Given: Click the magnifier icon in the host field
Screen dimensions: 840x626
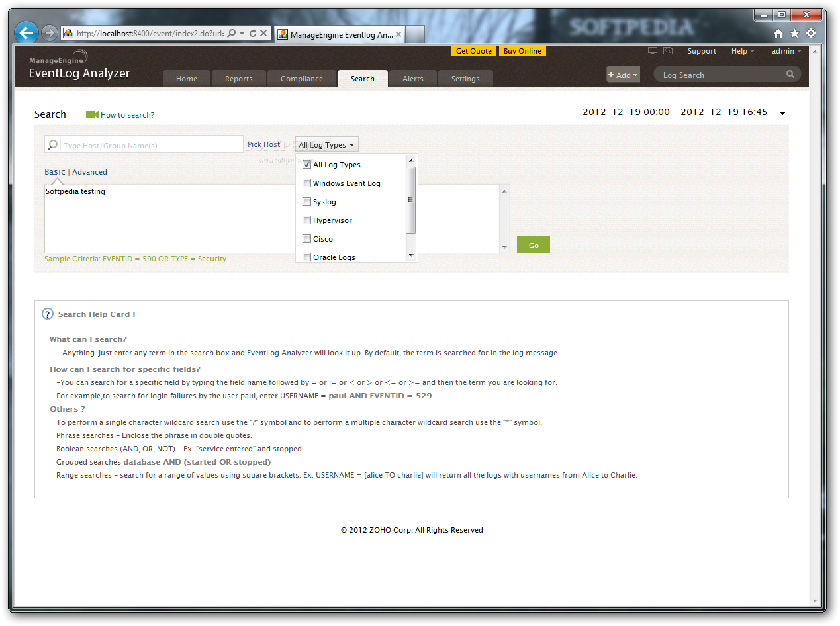Looking at the screenshot, I should click(53, 145).
